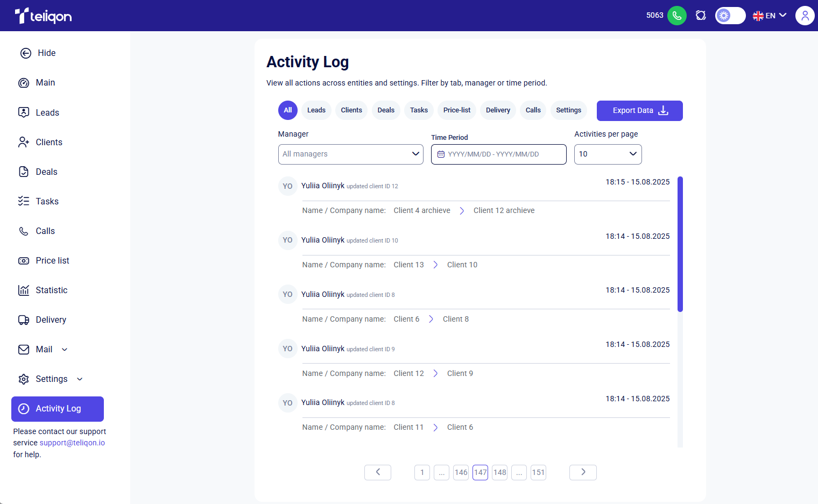Click the Time Period date field

coord(499,154)
